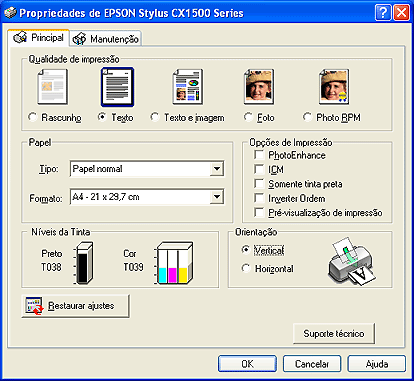Screen dimensions: 414x381
Task: Click the Foto quality portrait icon
Action: [x=259, y=87]
